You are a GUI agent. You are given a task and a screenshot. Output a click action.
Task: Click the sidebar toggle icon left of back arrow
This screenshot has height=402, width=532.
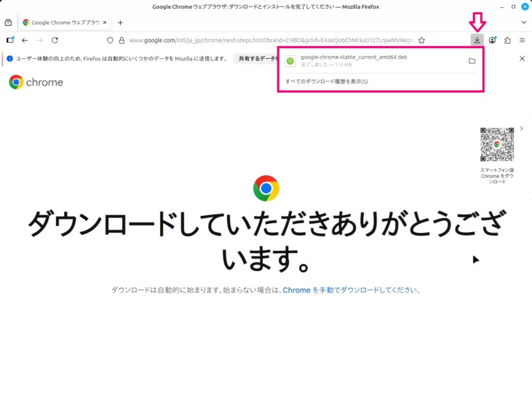click(x=10, y=40)
